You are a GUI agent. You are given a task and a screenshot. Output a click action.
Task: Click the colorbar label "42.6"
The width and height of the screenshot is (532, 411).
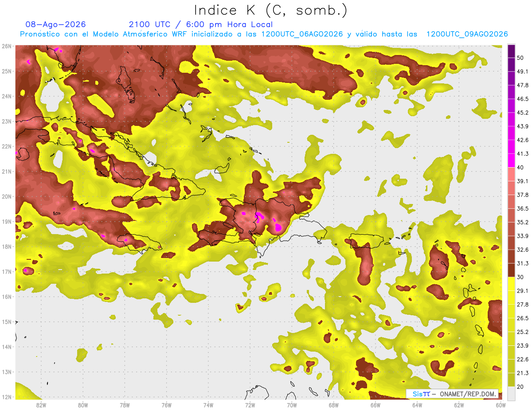[522, 140]
